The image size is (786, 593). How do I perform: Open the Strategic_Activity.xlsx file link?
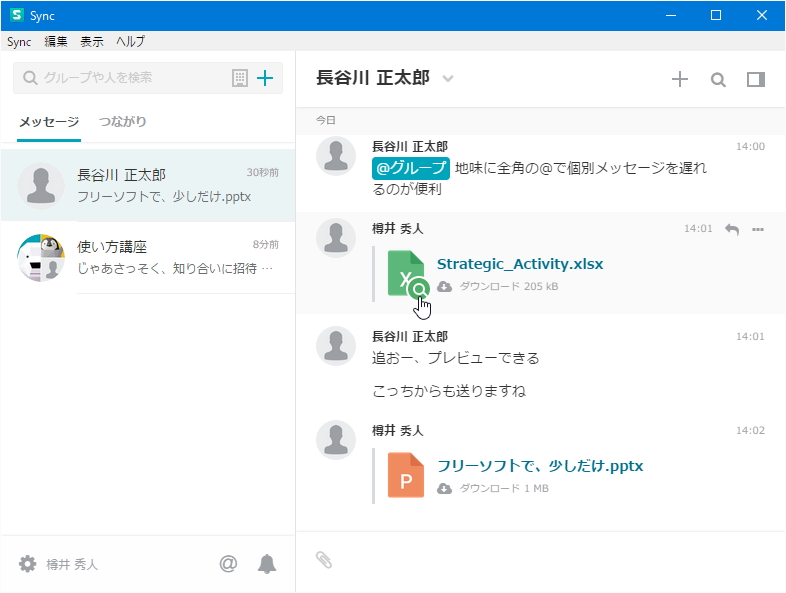click(x=520, y=264)
